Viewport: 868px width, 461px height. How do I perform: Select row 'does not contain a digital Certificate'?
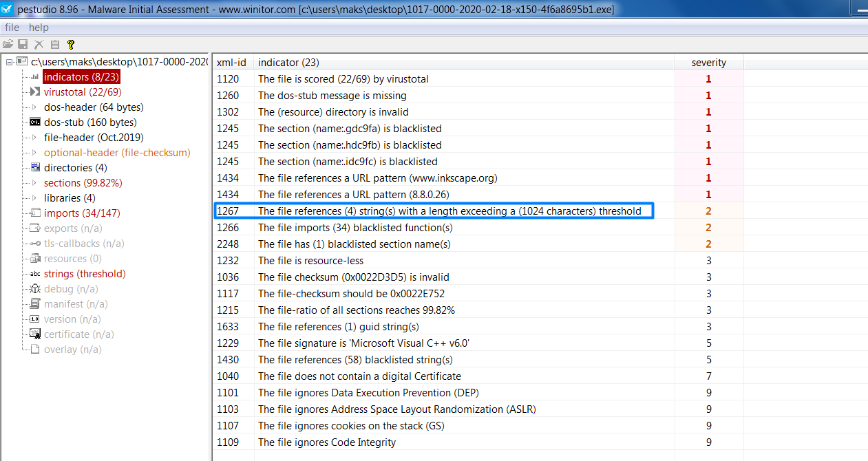[x=478, y=376]
